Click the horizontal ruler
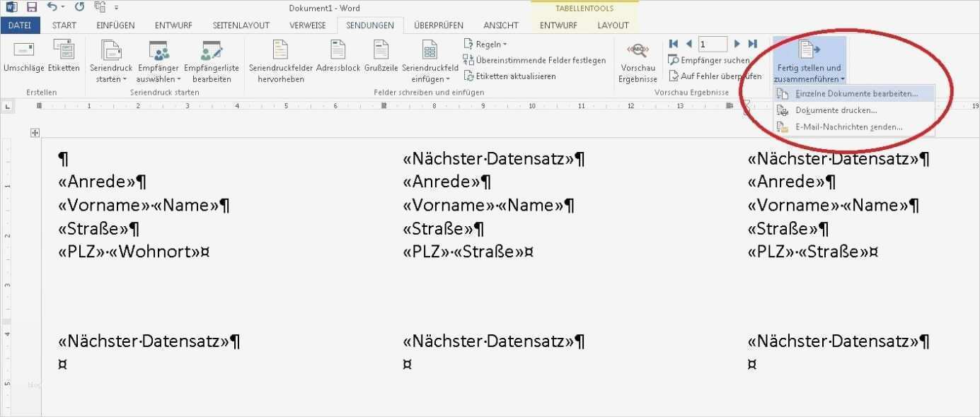This screenshot has height=417, width=980. tap(507, 106)
